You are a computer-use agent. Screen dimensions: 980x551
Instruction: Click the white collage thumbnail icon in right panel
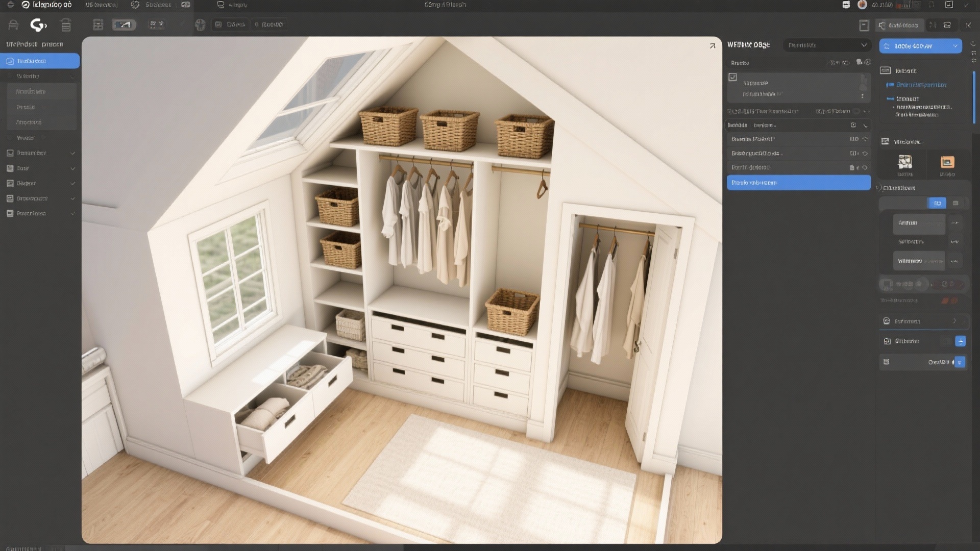[x=905, y=162]
